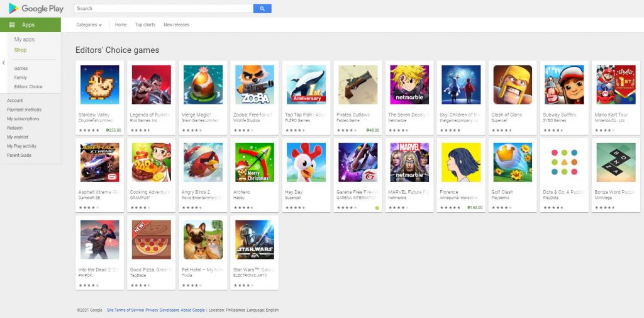This screenshot has width=644, height=318.
Task: Open Legends of Runeterra app icon
Action: pos(151,84)
